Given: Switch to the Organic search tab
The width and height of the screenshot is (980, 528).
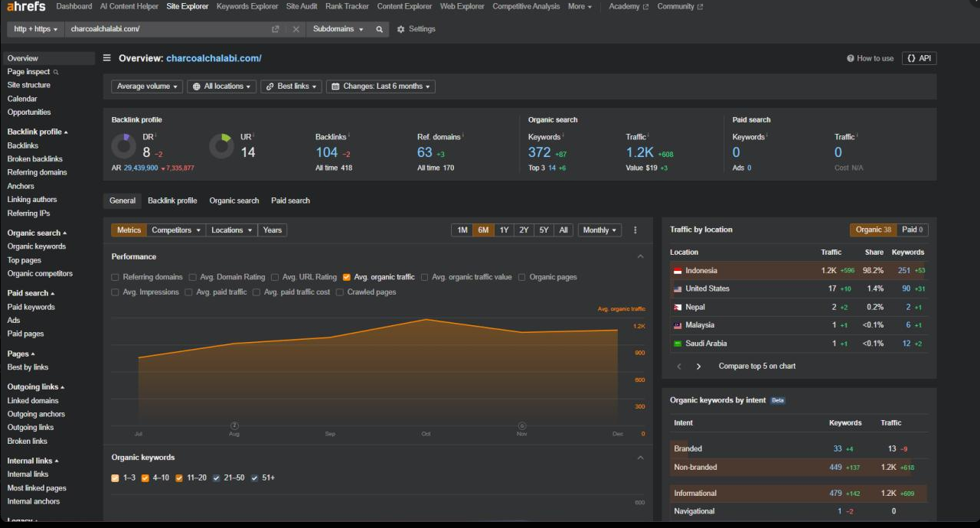Looking at the screenshot, I should pyautogui.click(x=234, y=200).
